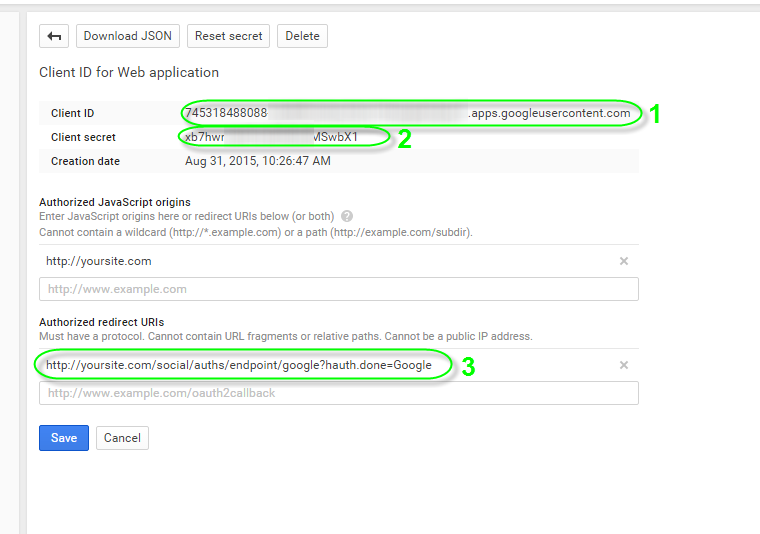Focus the empty JavaScript origins input field
The image size is (760, 534).
pos(338,289)
